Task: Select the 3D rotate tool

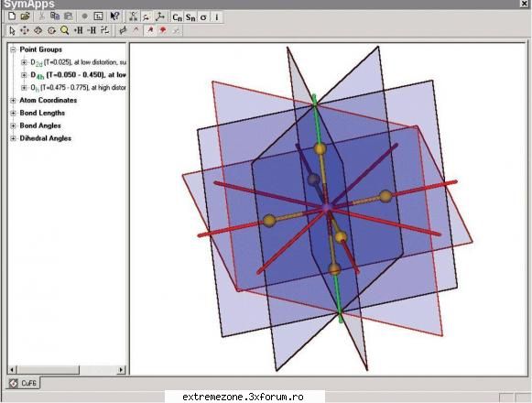Action: tap(38, 30)
